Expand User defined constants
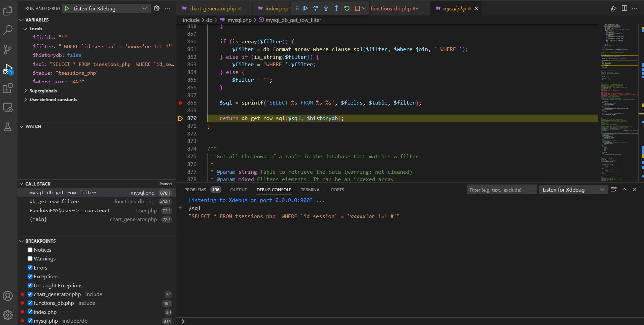Screen dimensions: 644x325 coord(25,99)
